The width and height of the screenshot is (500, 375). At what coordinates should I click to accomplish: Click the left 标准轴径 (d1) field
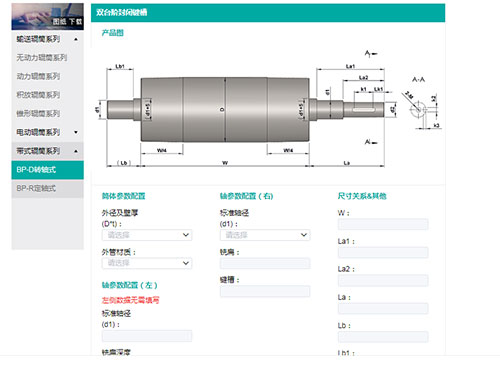pos(147,336)
